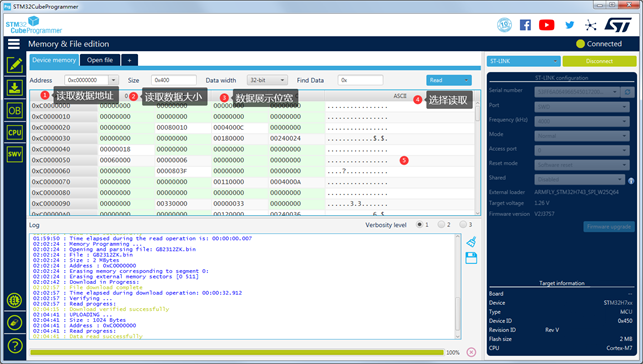
Task: Switch to the Device memory tab
Action: pyautogui.click(x=54, y=60)
